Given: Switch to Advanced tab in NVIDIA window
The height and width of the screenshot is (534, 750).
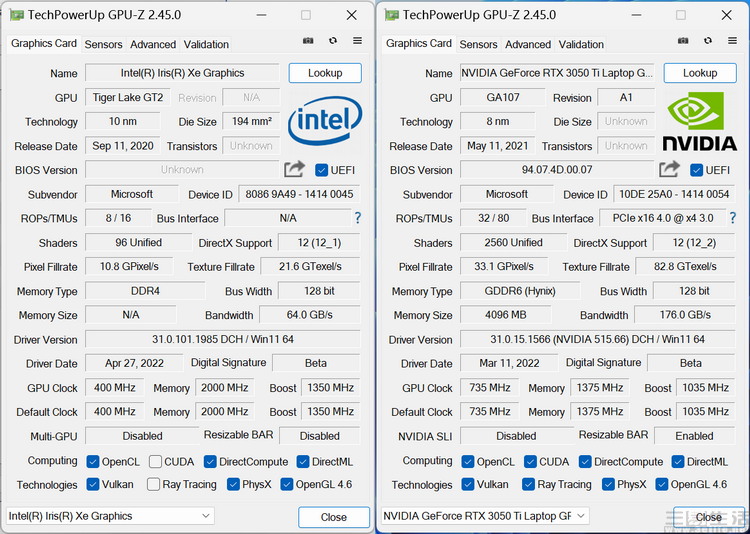Looking at the screenshot, I should 528,44.
